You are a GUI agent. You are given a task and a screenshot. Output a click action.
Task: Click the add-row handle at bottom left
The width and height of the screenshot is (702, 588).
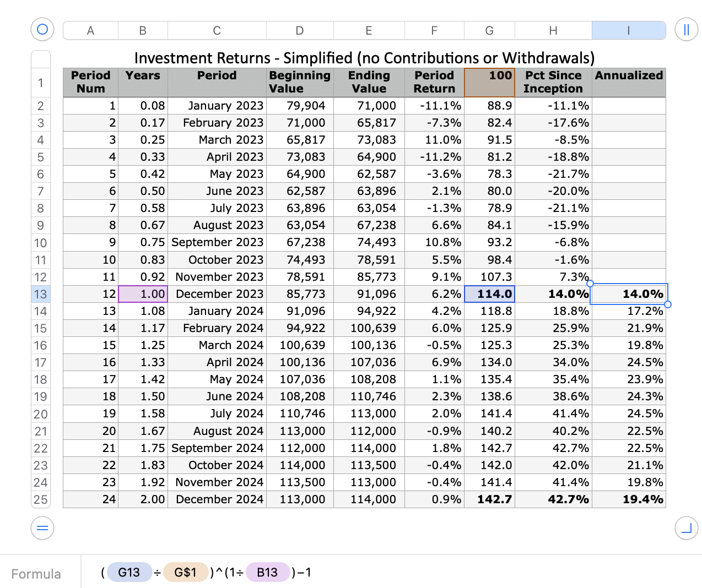[42, 529]
